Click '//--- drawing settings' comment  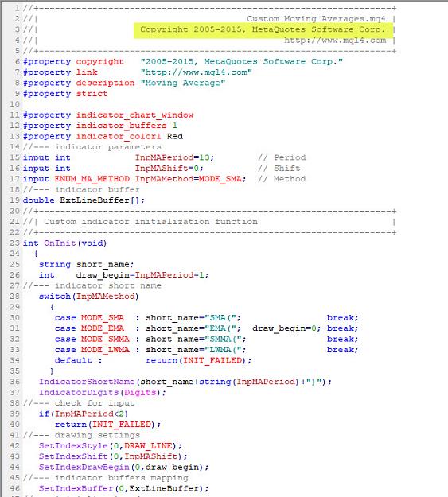(81, 435)
